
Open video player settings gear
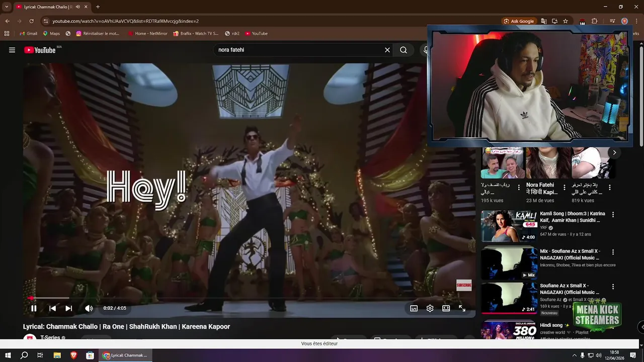(430, 308)
